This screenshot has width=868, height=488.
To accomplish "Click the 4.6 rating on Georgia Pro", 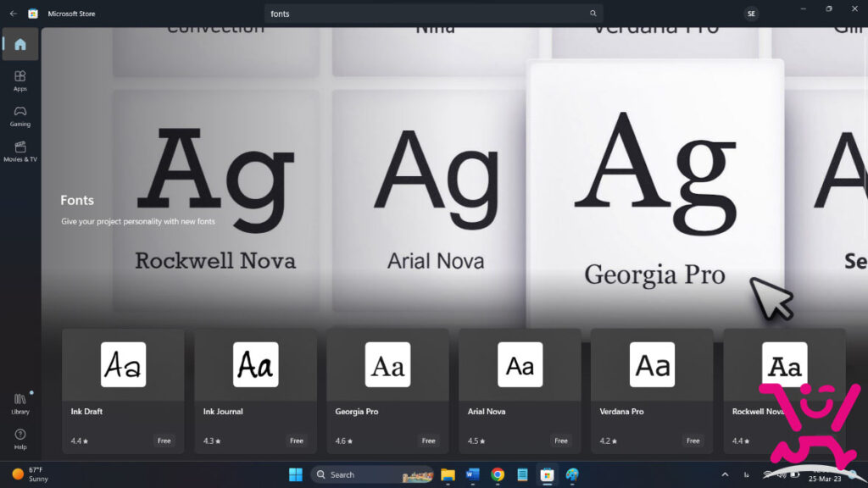I will [x=344, y=441].
